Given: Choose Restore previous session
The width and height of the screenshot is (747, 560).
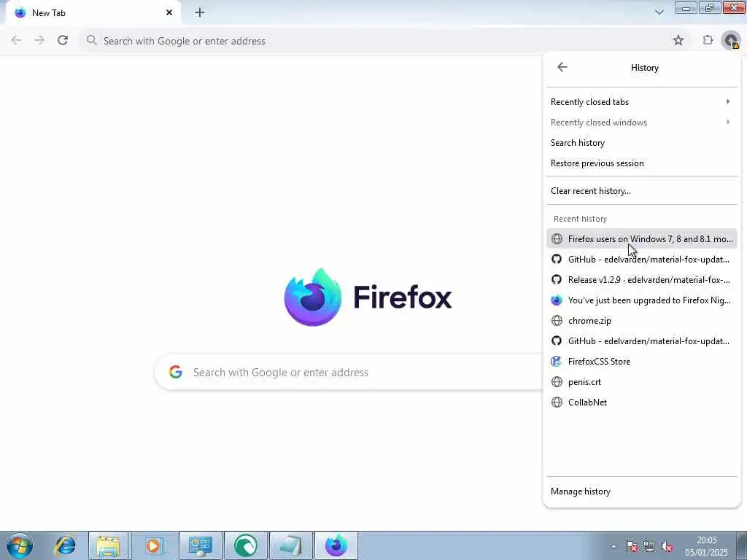Looking at the screenshot, I should [x=642, y=163].
